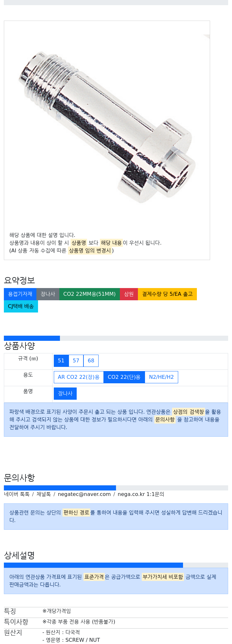Click the CO2 22MM용(51MM) green tag
This screenshot has height=644, width=232.
89,294
